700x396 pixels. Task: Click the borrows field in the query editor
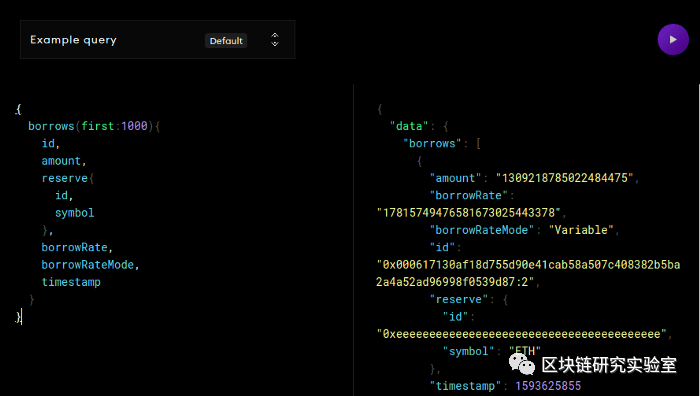(51, 126)
